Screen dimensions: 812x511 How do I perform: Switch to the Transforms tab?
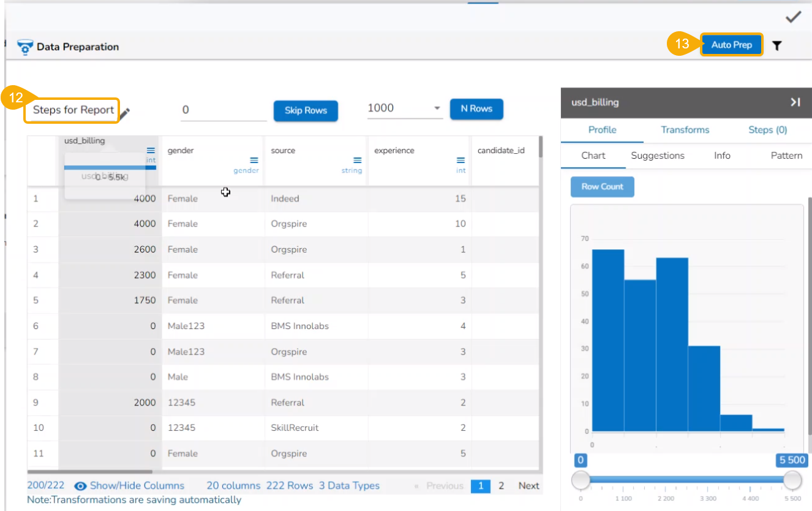685,130
